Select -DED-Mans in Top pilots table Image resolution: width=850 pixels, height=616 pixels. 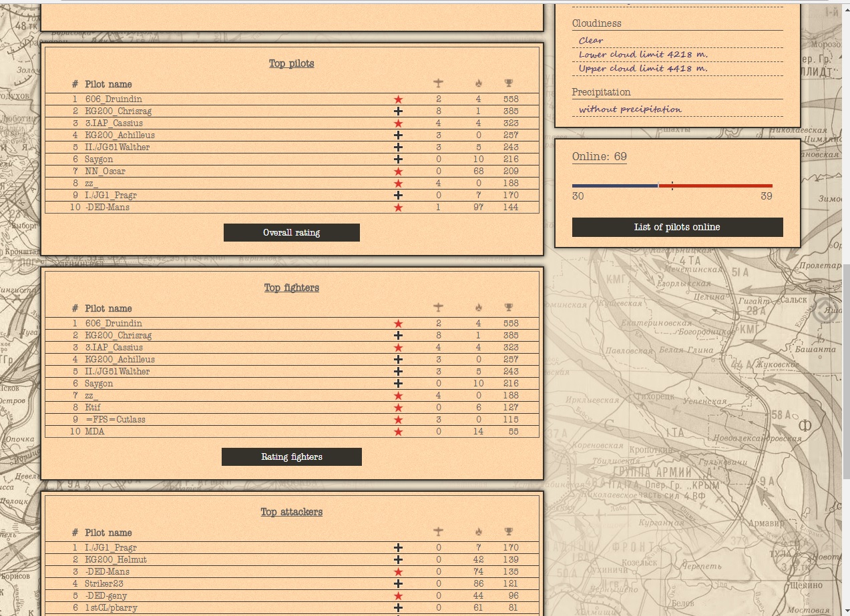(108, 208)
